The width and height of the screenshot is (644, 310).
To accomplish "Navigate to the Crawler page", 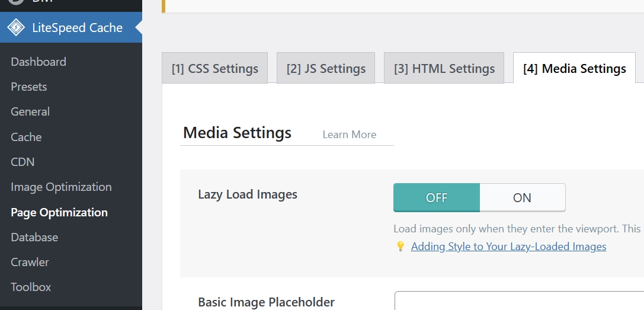I will point(30,262).
